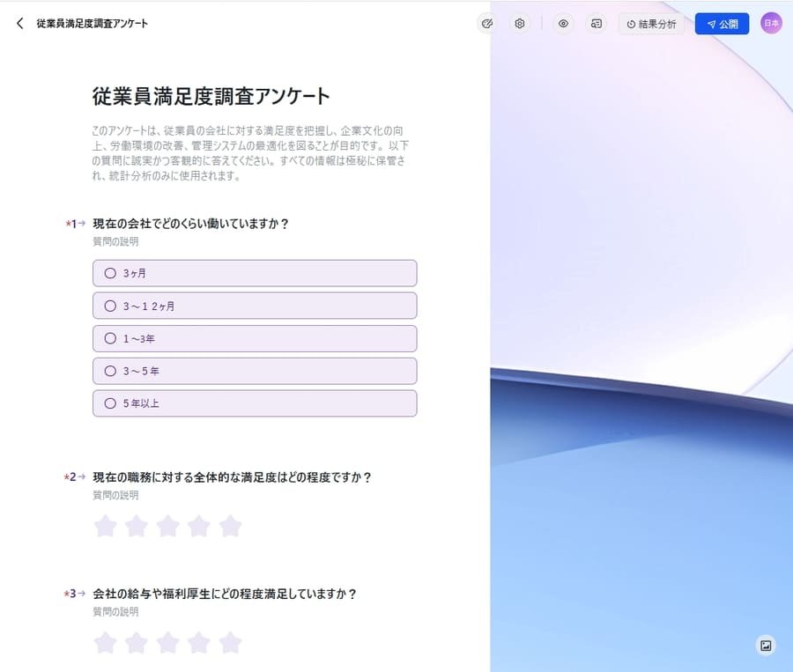Open the 日本 account badge
This screenshot has width=793, height=672.
pyautogui.click(x=770, y=24)
